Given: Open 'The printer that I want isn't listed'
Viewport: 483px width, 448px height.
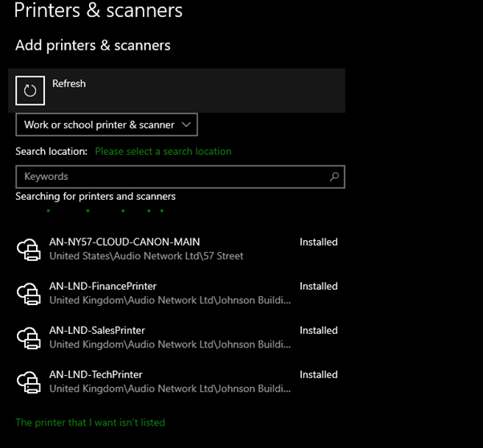Looking at the screenshot, I should (x=90, y=422).
